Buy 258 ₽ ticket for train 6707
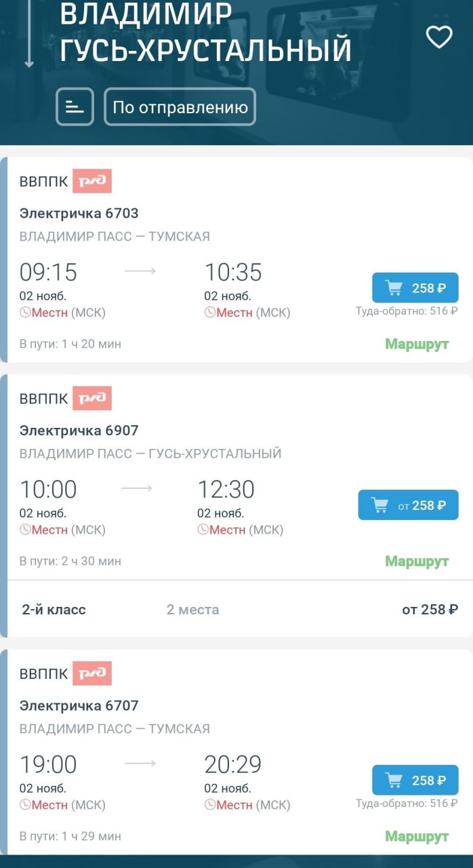Image resolution: width=473 pixels, height=868 pixels. [x=415, y=781]
